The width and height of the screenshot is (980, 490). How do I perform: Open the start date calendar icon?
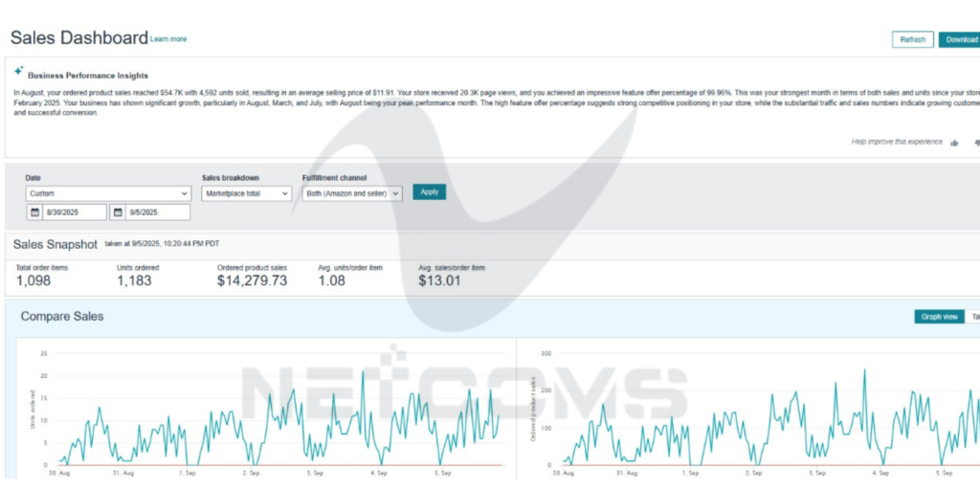[x=35, y=212]
